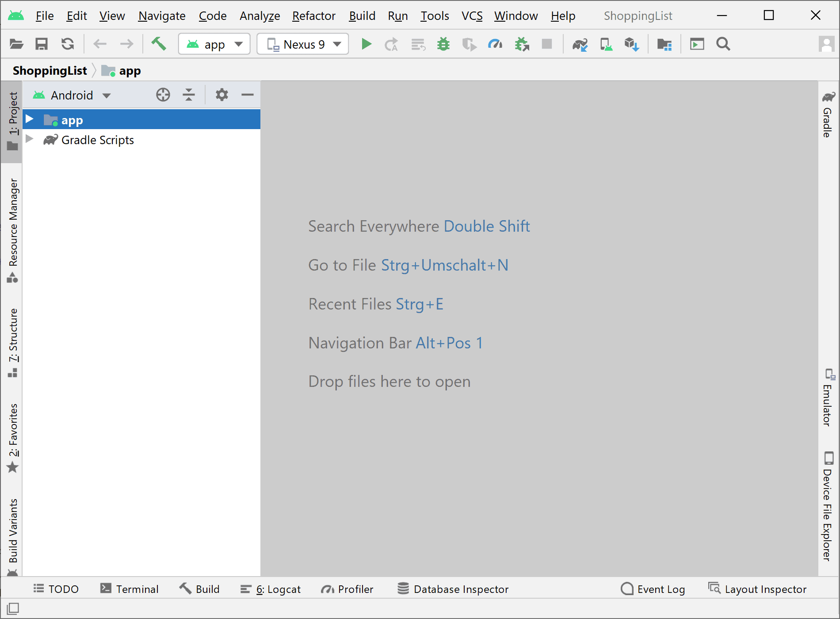The image size is (840, 619).
Task: Toggle the Build Variants tool window
Action: [x=12, y=536]
